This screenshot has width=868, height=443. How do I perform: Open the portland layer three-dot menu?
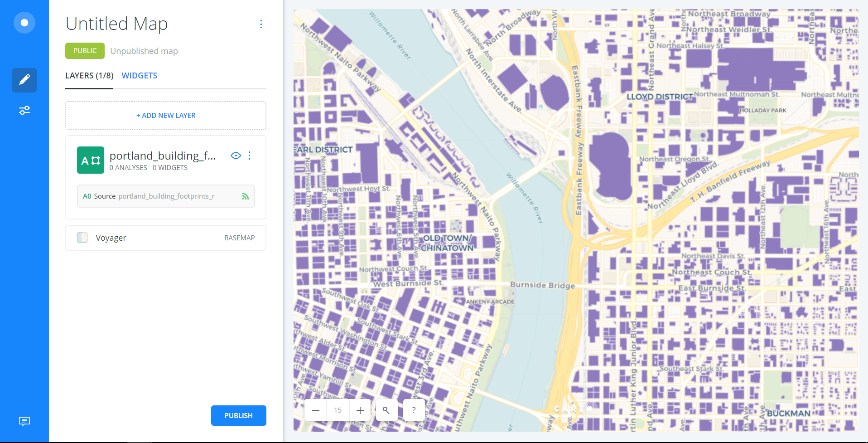tap(250, 156)
